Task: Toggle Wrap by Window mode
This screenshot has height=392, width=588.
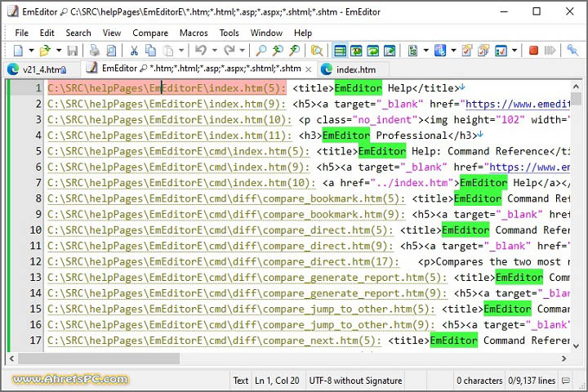Action: click(372, 51)
